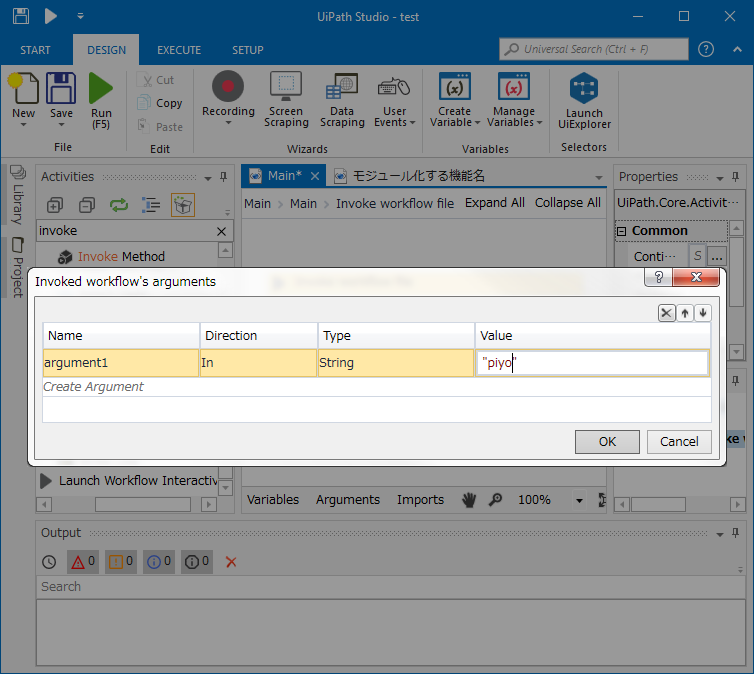Click the Universal Search box
The image size is (754, 674).
point(593,49)
